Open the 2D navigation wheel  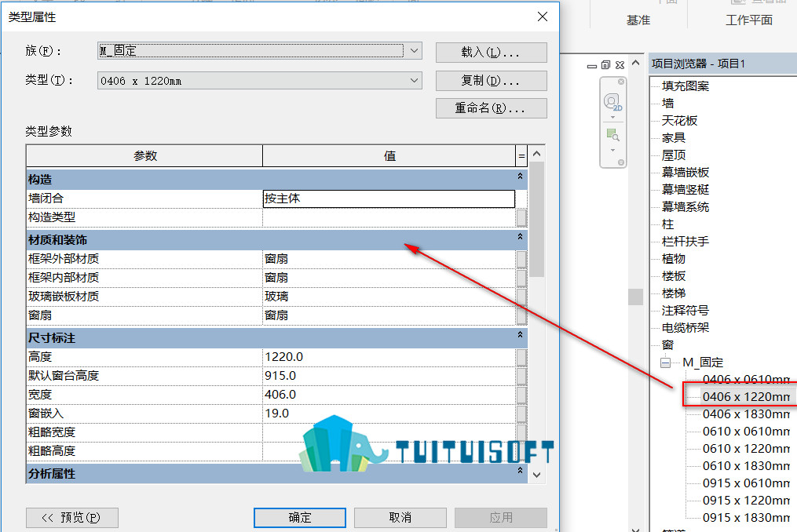click(x=612, y=102)
